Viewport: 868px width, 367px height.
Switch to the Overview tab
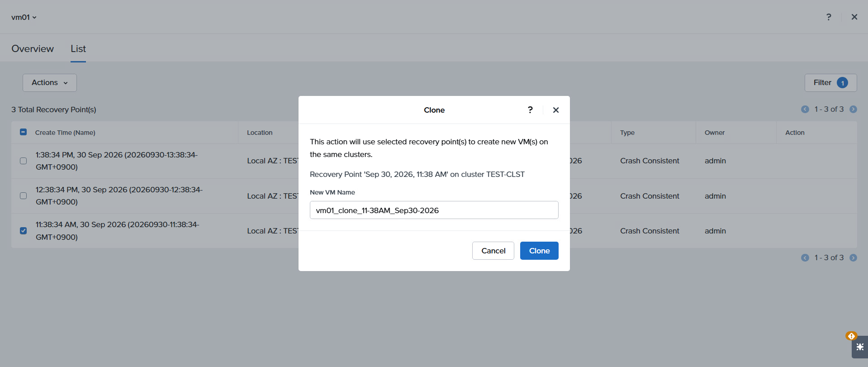pyautogui.click(x=33, y=49)
